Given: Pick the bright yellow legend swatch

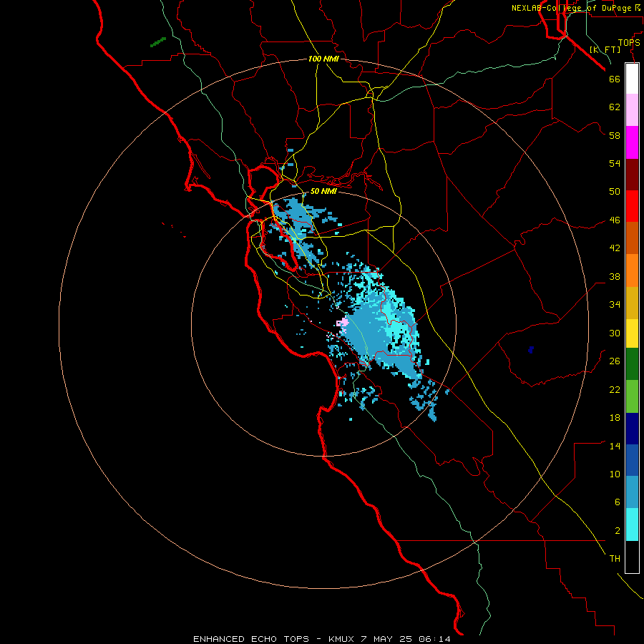Looking at the screenshot, I should [x=632, y=333].
